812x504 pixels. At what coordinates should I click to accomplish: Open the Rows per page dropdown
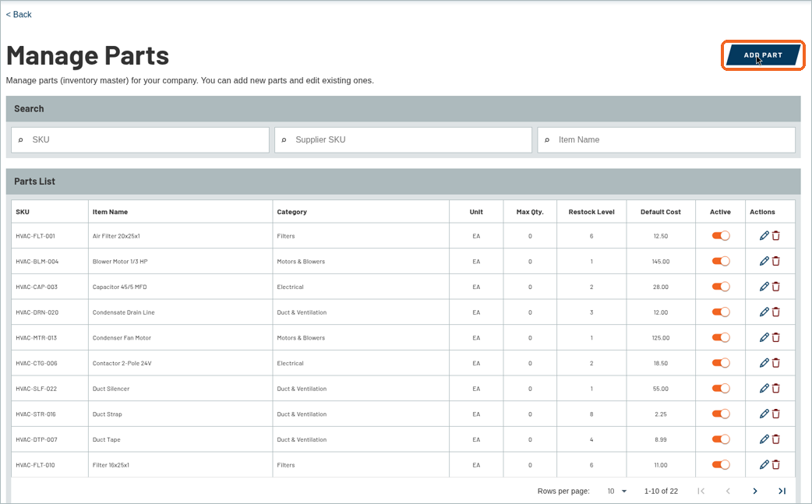click(616, 491)
